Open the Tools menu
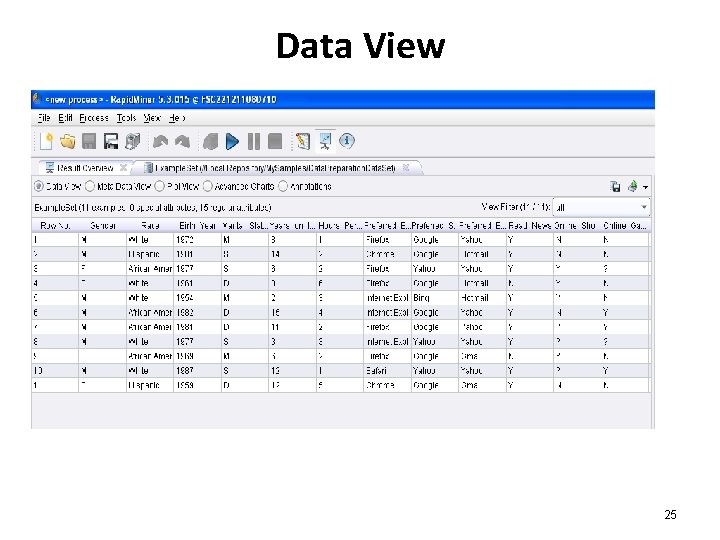The height and width of the screenshot is (540, 720). pyautogui.click(x=126, y=118)
